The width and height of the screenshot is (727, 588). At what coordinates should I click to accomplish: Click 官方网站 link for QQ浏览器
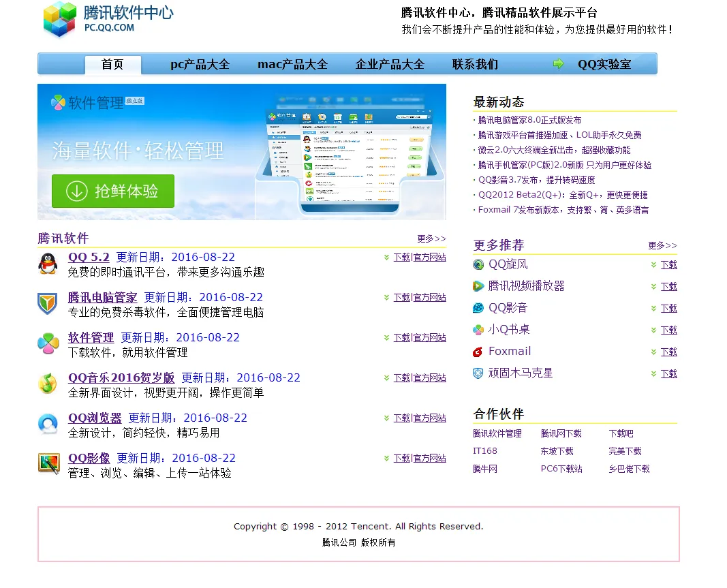point(429,418)
